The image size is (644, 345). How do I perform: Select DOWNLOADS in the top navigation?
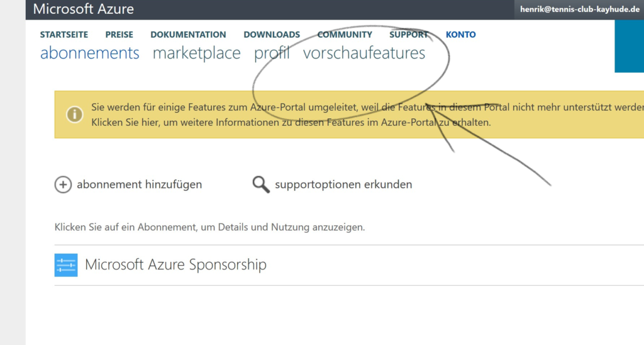tap(272, 35)
